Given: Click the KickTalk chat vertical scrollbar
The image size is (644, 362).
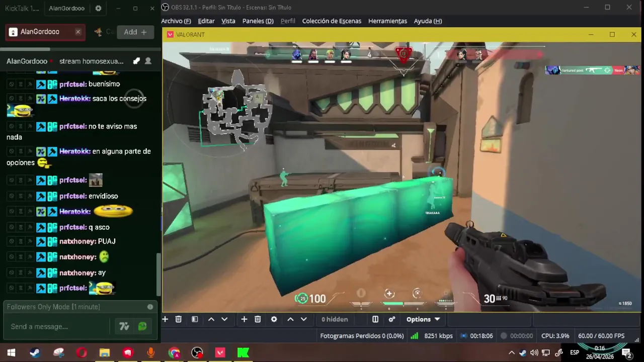Looking at the screenshot, I should tap(159, 274).
